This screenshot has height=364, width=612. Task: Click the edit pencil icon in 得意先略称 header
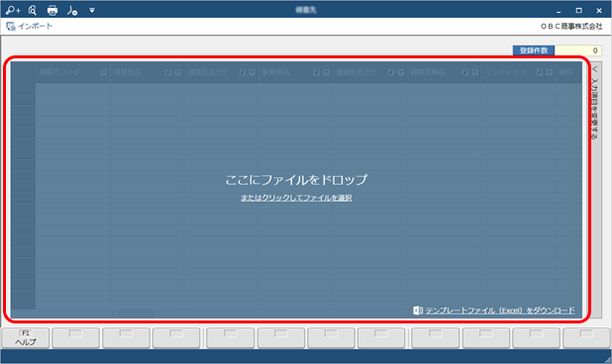464,72
